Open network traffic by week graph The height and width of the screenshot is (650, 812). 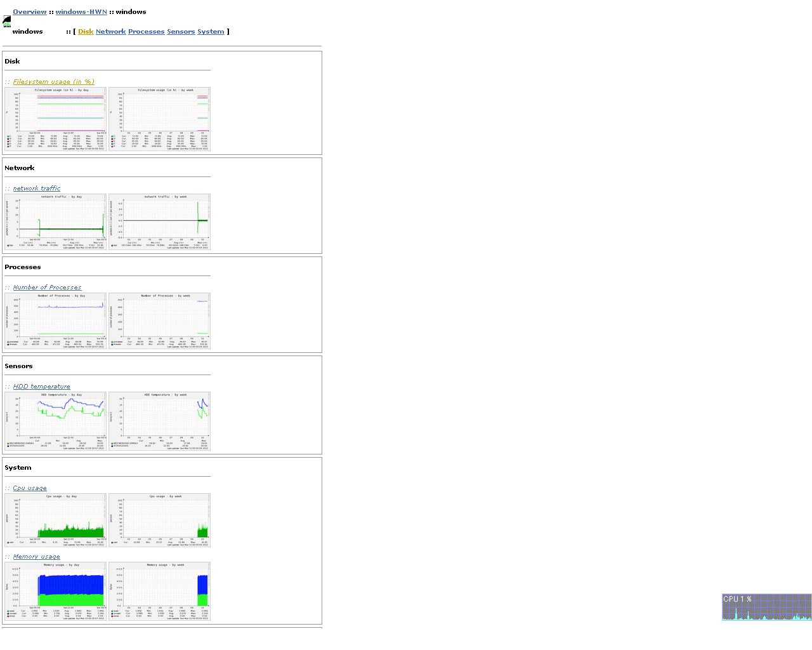159,222
